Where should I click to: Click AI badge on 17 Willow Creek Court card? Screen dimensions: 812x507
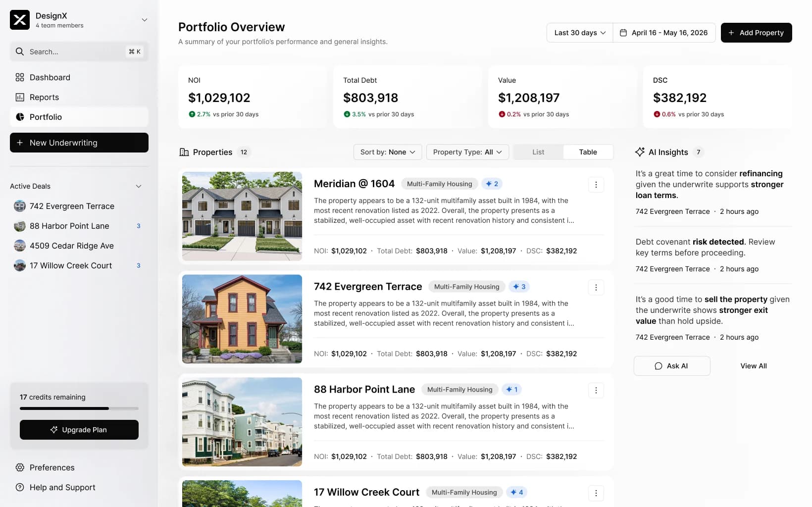516,492
